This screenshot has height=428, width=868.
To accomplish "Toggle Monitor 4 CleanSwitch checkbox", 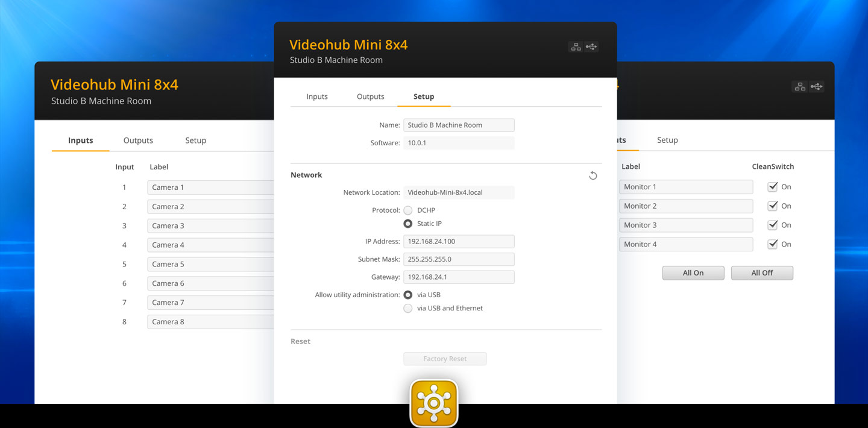I will point(772,244).
